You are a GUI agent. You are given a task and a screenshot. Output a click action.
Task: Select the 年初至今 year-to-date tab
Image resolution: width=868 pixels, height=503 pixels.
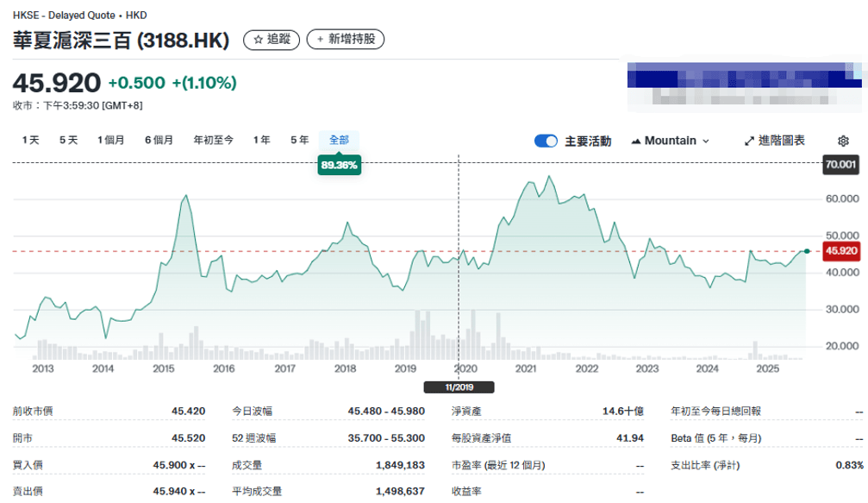pos(213,140)
